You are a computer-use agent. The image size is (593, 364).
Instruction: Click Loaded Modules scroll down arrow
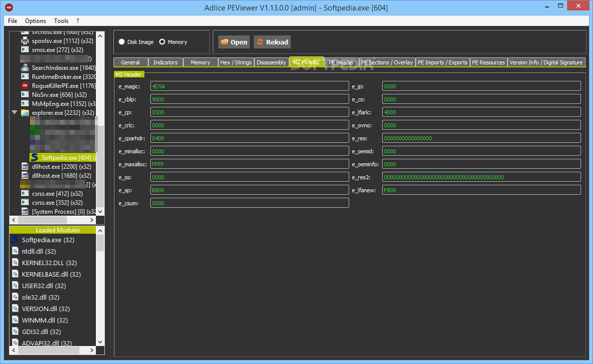[100, 342]
